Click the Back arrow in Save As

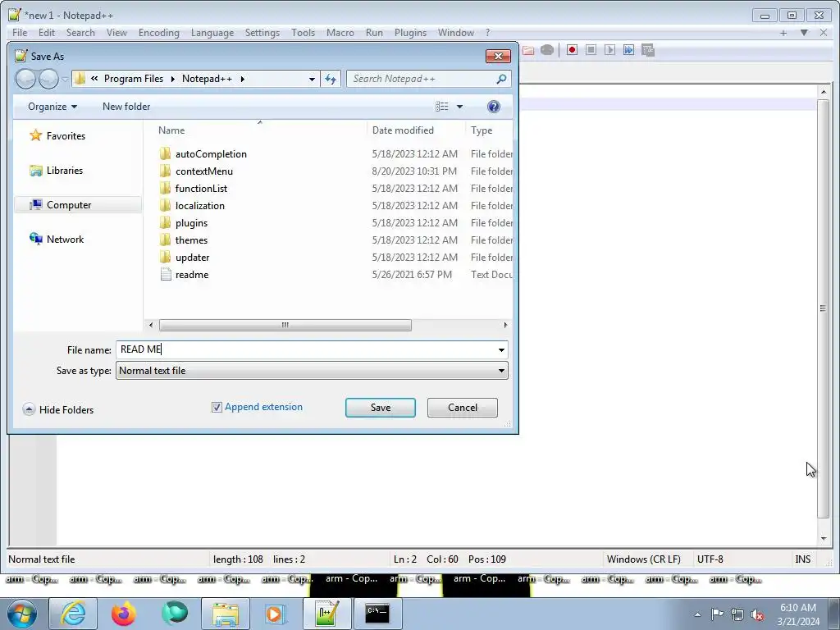coord(25,80)
